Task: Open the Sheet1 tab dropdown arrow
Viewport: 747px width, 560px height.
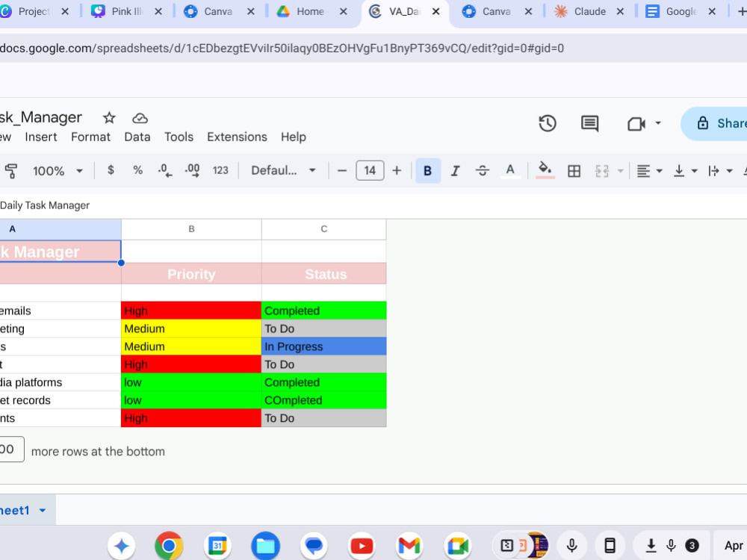Action: pyautogui.click(x=43, y=511)
